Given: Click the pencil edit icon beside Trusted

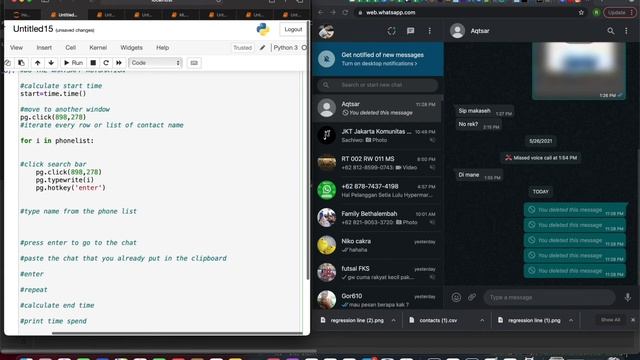Looking at the screenshot, I should click(262, 48).
